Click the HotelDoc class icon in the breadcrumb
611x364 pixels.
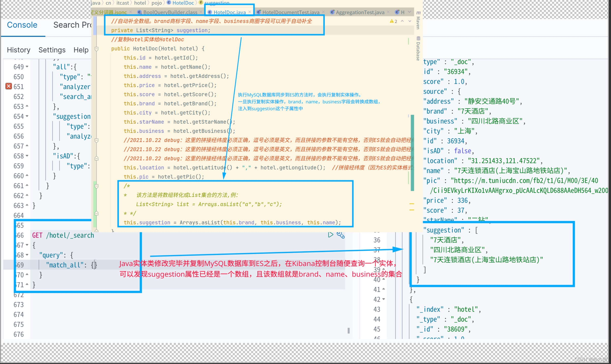(x=169, y=3)
